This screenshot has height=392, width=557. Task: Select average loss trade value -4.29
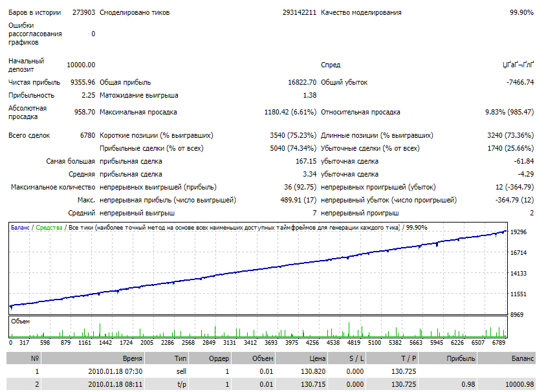pyautogui.click(x=526, y=175)
